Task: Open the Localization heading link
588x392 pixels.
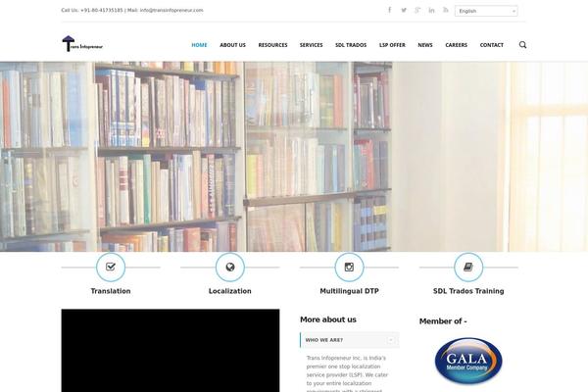Action: (230, 291)
